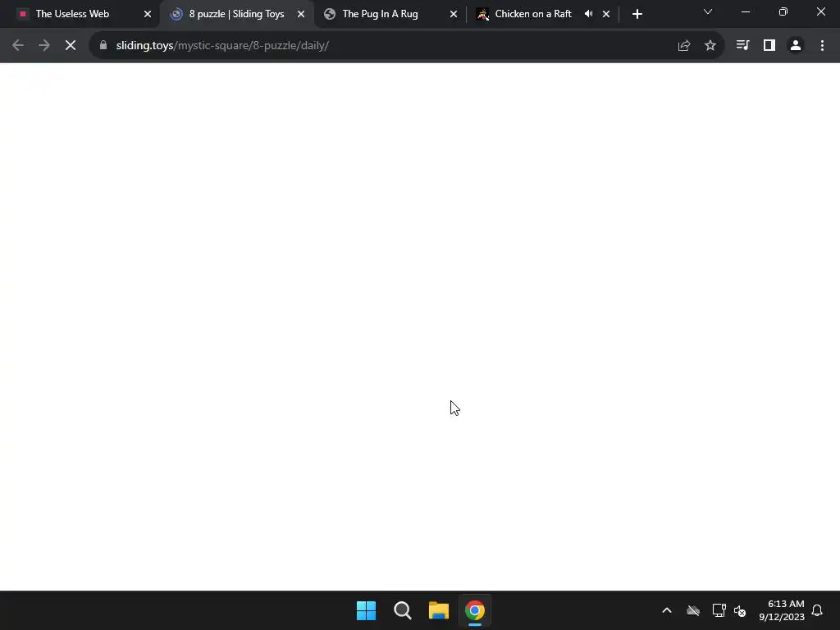Screen dimensions: 840x630
Task: Close the 8 puzzle tab
Action: 301,14
